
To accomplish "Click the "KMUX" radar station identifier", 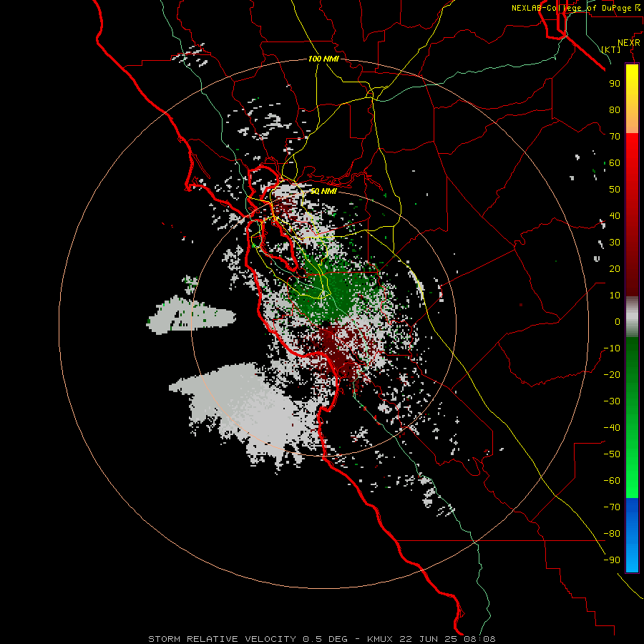I will [x=380, y=639].
